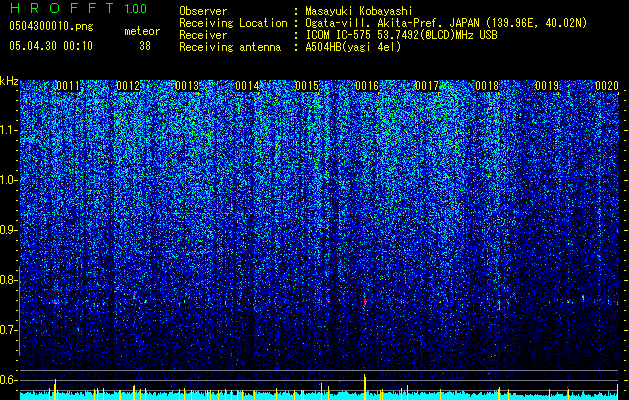Click time marker 0012
629x400 pixels.
click(128, 86)
